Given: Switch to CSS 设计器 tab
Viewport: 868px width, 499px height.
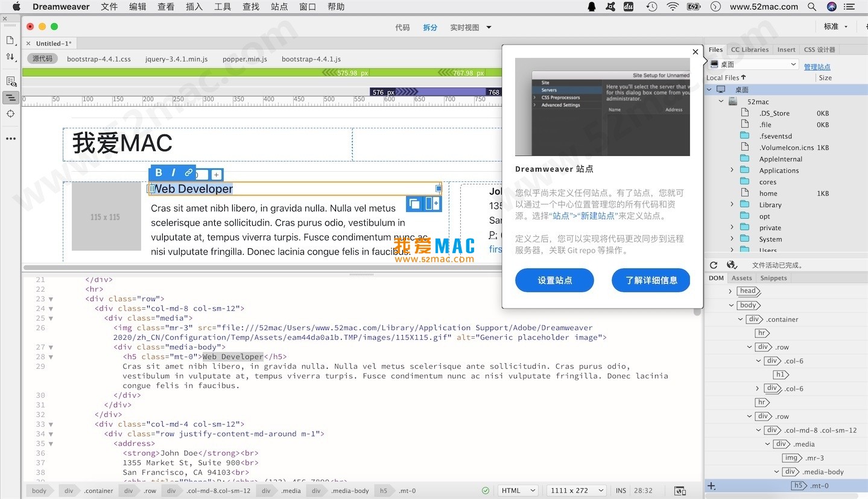Looking at the screenshot, I should [x=819, y=49].
